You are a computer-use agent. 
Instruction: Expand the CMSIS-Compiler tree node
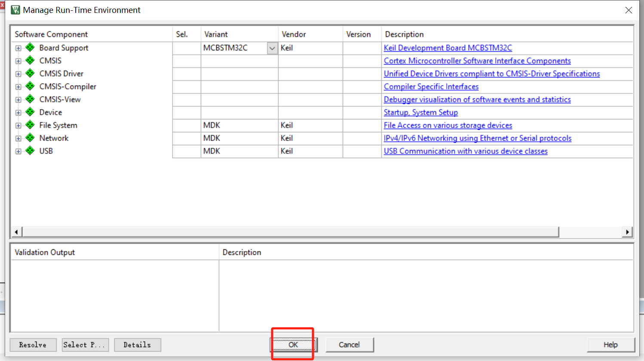coord(18,87)
